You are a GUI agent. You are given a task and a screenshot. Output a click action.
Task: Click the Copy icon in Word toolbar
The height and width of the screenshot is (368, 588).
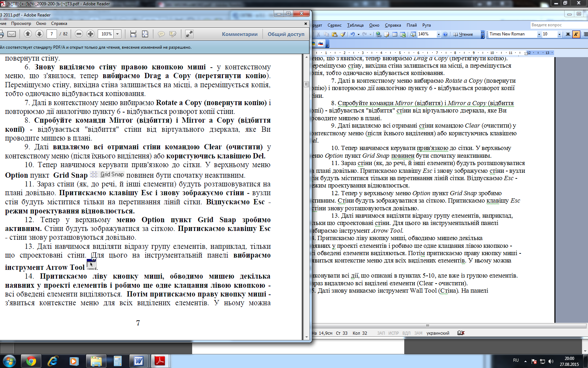326,34
